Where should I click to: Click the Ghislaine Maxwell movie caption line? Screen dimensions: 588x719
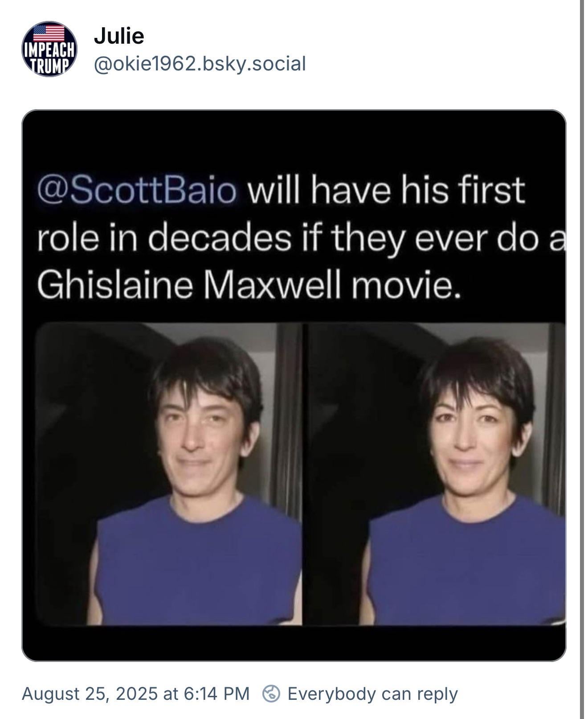pos(248,283)
